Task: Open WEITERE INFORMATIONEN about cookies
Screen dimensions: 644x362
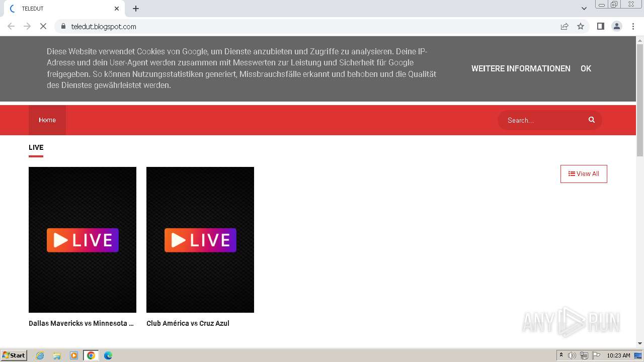Action: click(x=521, y=68)
